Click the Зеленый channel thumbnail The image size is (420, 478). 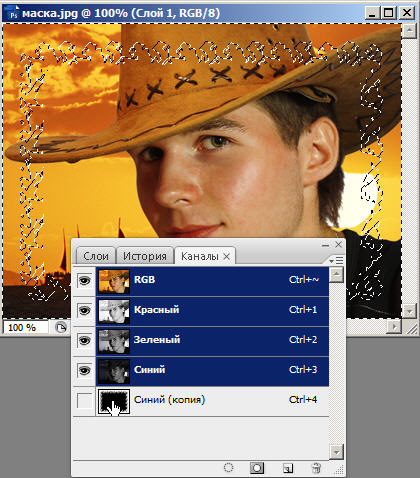[x=114, y=341]
